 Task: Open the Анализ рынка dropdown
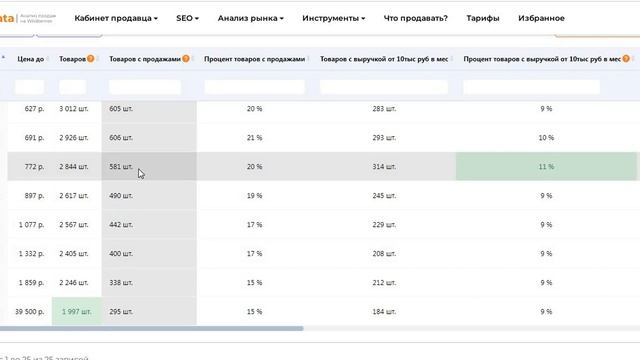[250, 18]
